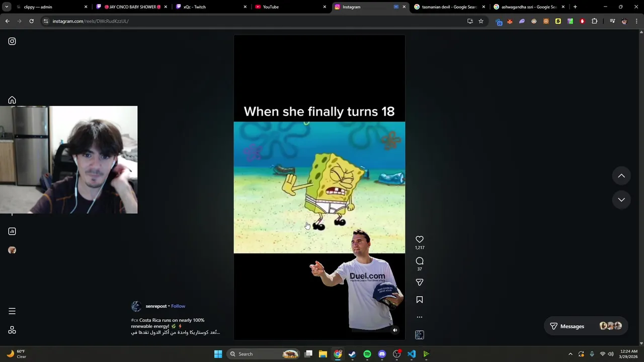Go to next reel with down chevron

621,200
